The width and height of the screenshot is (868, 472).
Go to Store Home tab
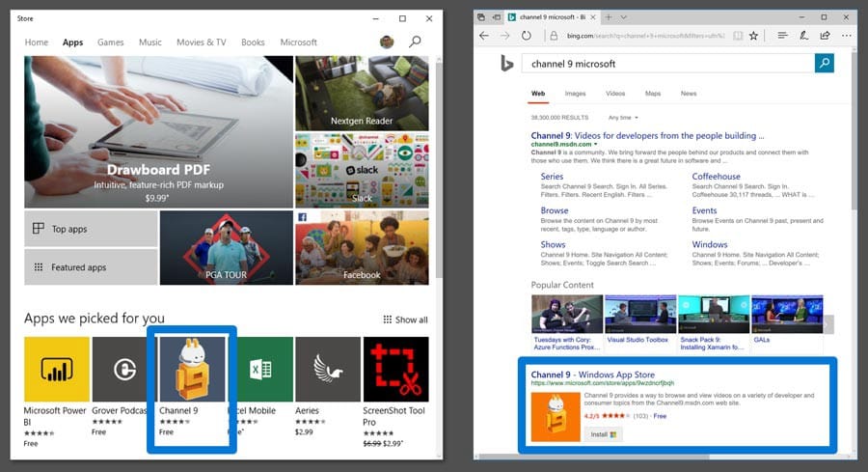point(36,42)
